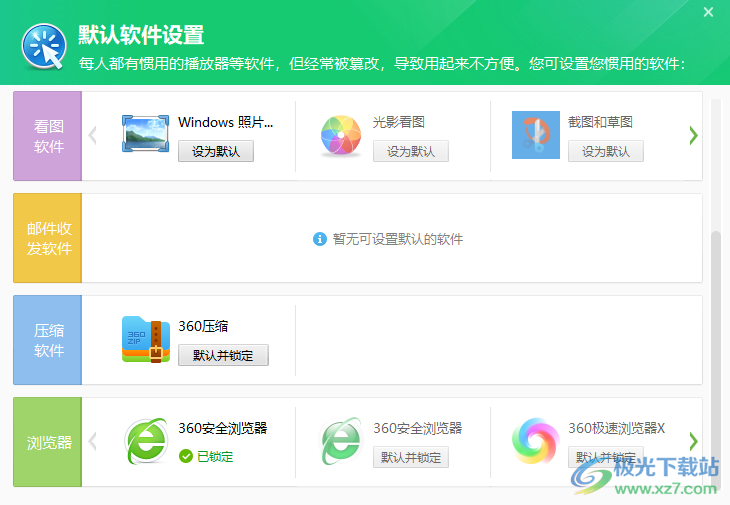Click the 光影看图 name label
730x505 pixels.
coord(399,122)
